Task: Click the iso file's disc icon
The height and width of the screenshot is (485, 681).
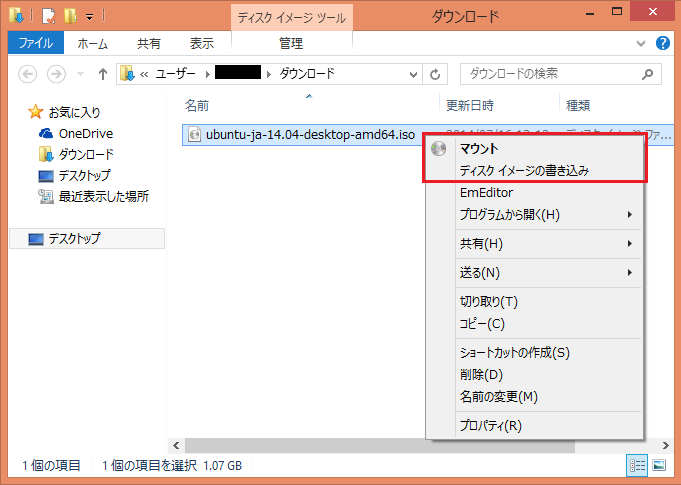Action: 195,135
